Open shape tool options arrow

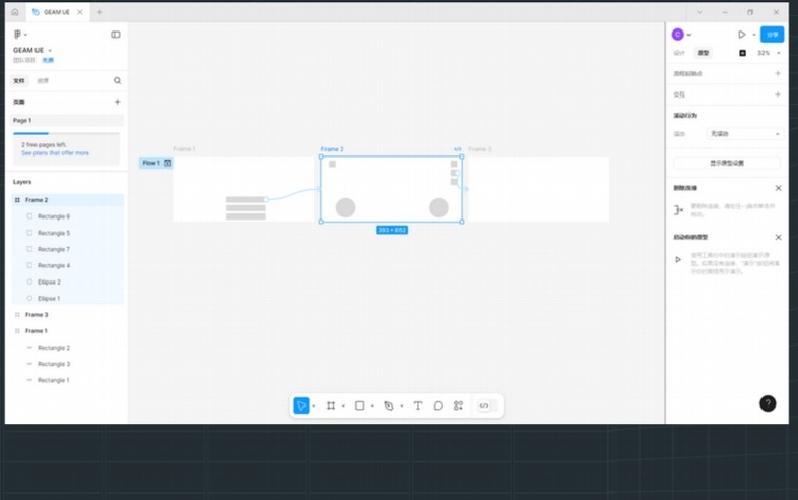[x=372, y=406]
